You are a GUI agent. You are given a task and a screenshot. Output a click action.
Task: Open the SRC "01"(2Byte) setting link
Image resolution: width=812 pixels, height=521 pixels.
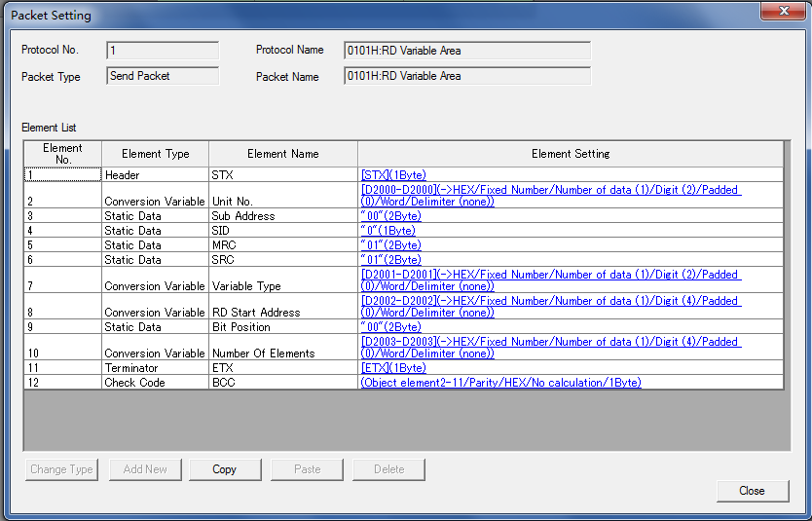click(390, 260)
